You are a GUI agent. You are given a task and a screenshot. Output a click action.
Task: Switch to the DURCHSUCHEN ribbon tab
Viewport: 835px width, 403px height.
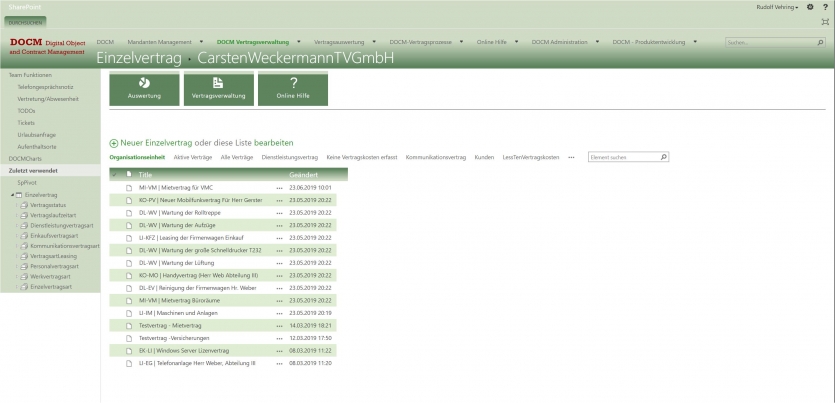tap(25, 23)
